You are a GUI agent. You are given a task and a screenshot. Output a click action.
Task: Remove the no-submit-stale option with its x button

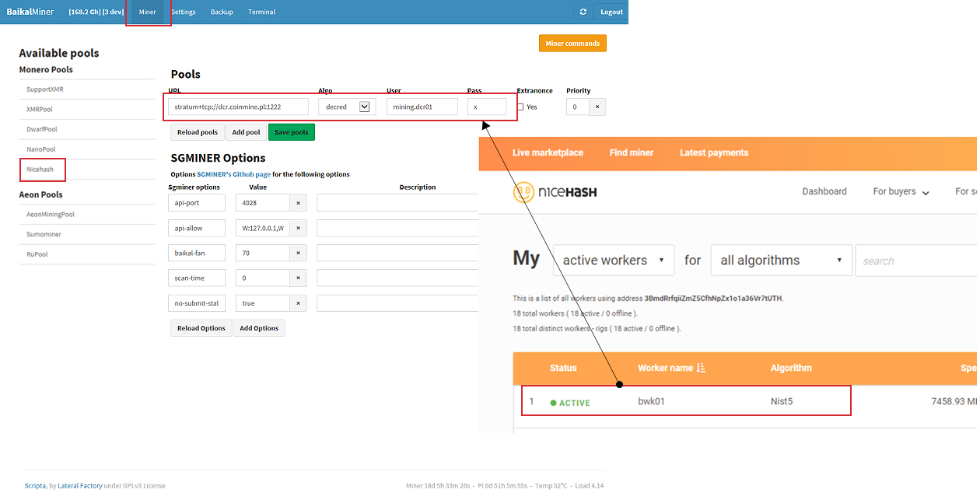(x=299, y=303)
